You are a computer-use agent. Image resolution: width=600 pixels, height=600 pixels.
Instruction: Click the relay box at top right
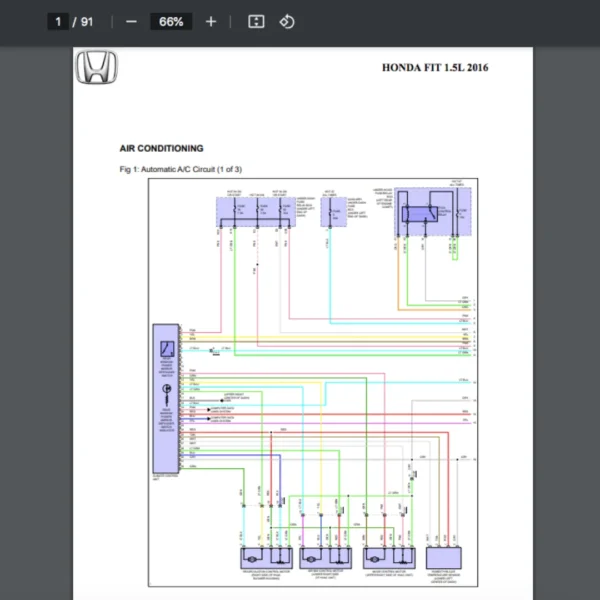[x=427, y=211]
